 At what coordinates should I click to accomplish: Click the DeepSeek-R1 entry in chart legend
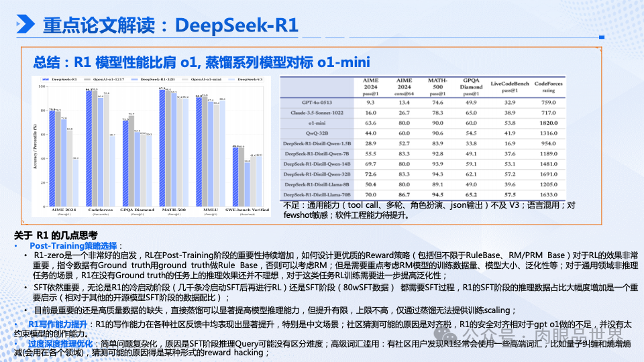click(x=60, y=79)
